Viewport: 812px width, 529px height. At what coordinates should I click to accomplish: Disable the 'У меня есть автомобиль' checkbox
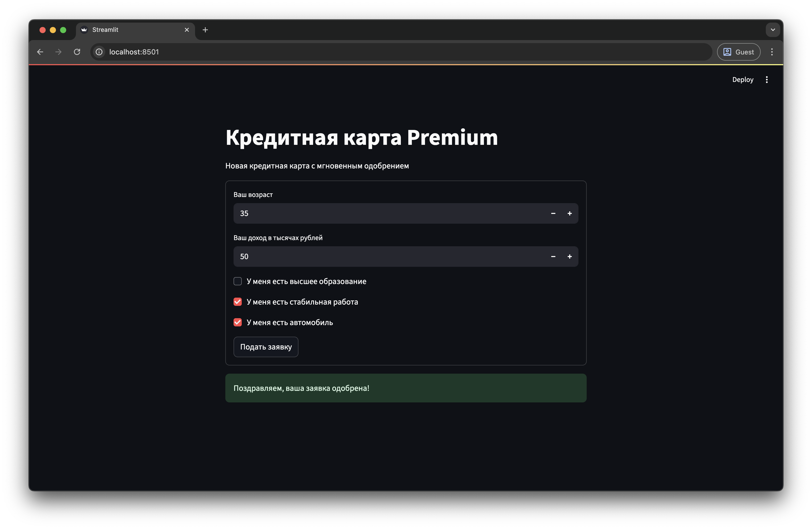[x=237, y=322]
